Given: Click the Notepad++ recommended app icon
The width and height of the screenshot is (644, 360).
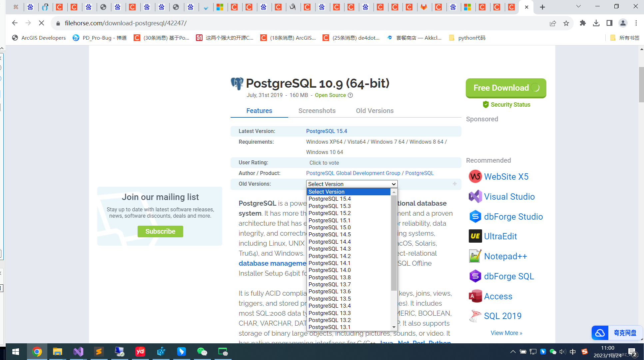Looking at the screenshot, I should coord(475,256).
